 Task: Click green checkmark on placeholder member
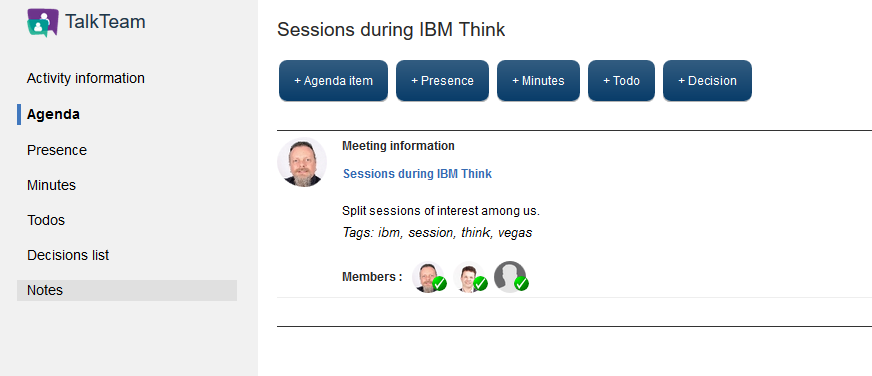tap(521, 284)
